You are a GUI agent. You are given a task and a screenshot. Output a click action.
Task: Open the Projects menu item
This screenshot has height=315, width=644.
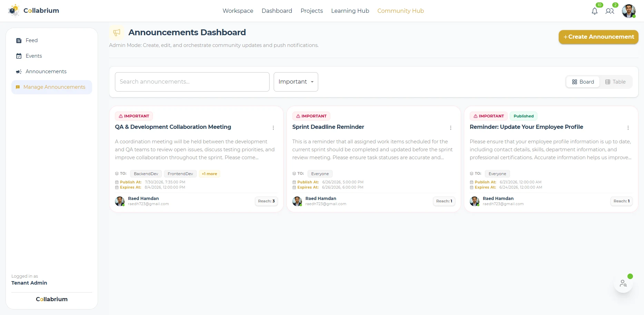coord(312,11)
